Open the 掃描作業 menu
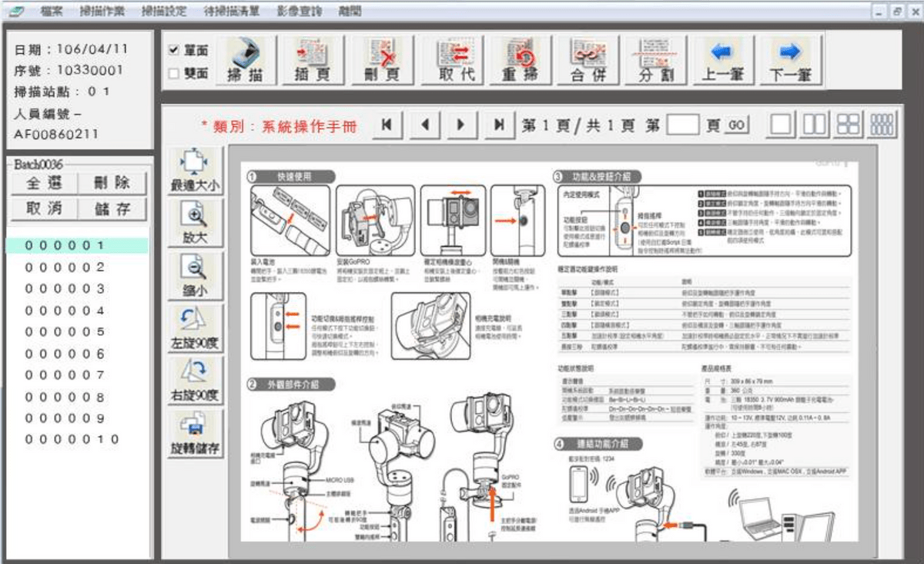The height and width of the screenshot is (564, 924). point(104,12)
